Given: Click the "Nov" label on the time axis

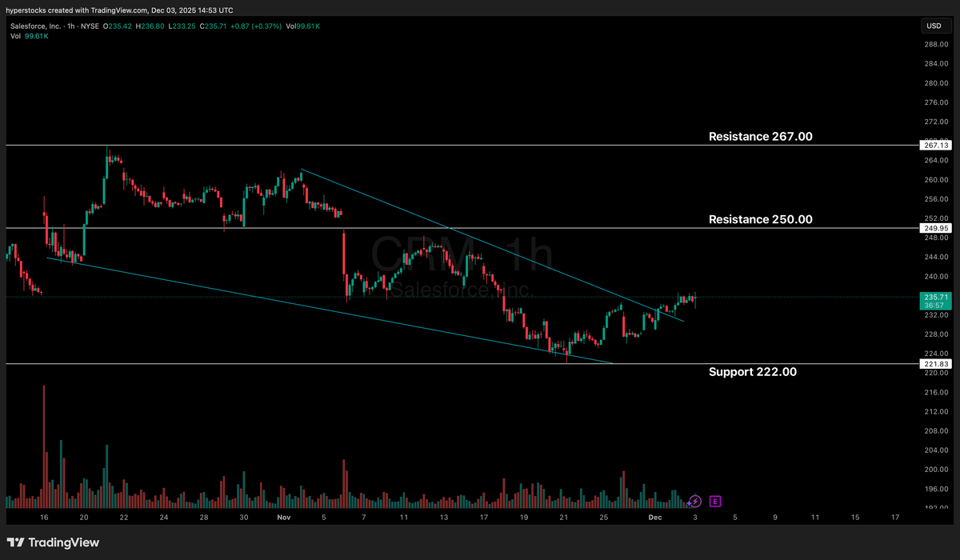Looking at the screenshot, I should coord(283,518).
